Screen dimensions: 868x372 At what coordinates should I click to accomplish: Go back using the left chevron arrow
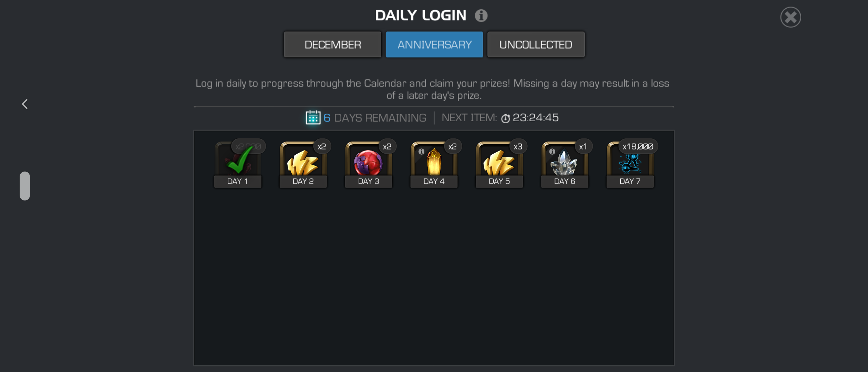point(24,104)
